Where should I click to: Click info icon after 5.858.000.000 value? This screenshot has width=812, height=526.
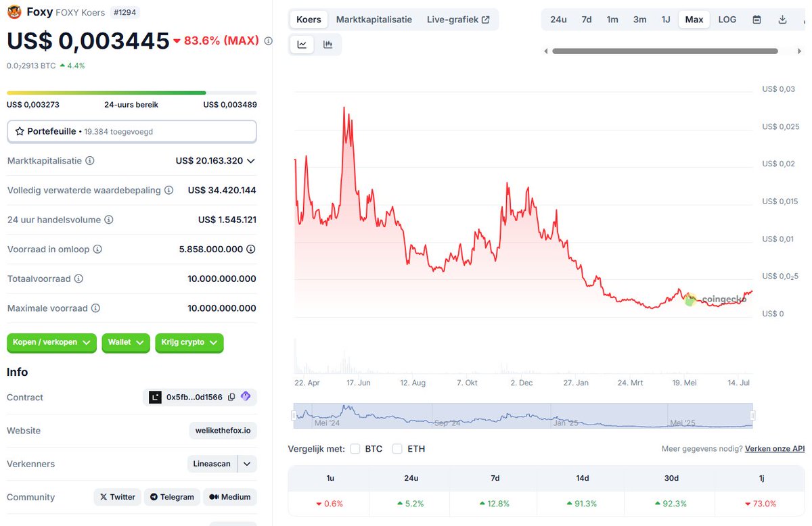pos(251,249)
